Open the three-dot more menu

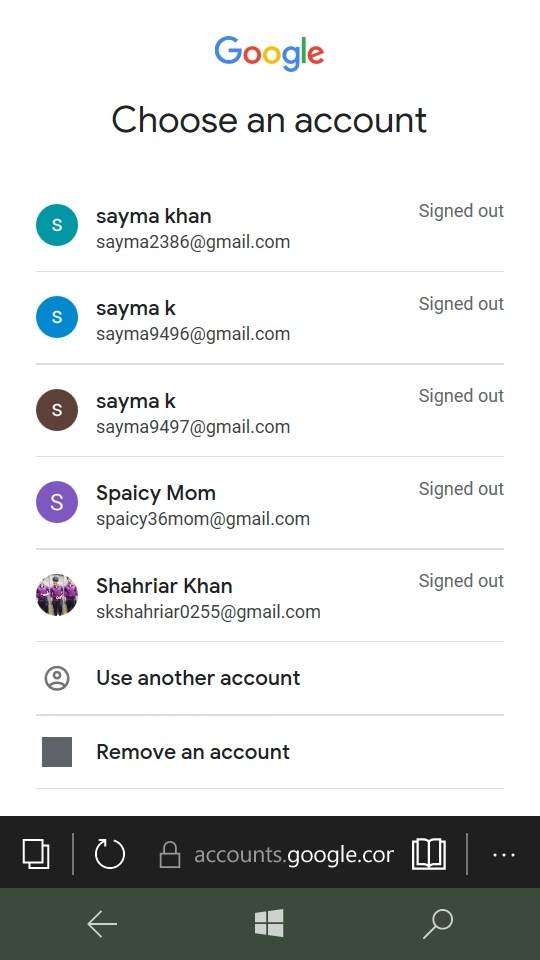[x=504, y=855]
